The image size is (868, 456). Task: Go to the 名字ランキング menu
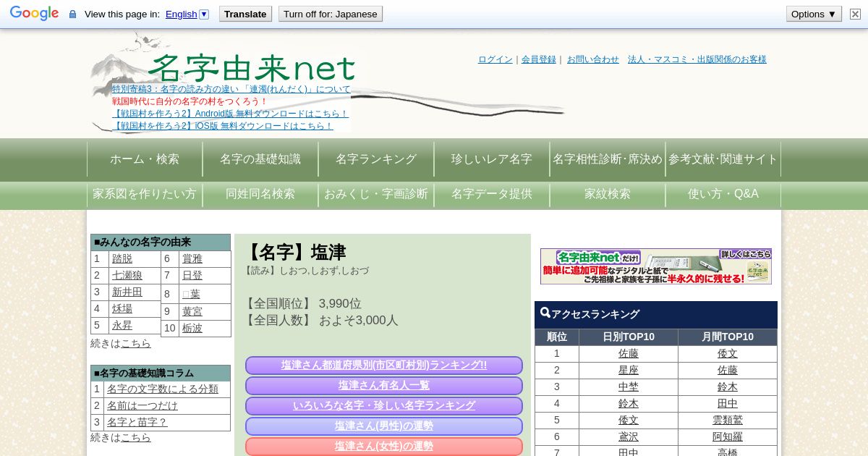(x=376, y=159)
